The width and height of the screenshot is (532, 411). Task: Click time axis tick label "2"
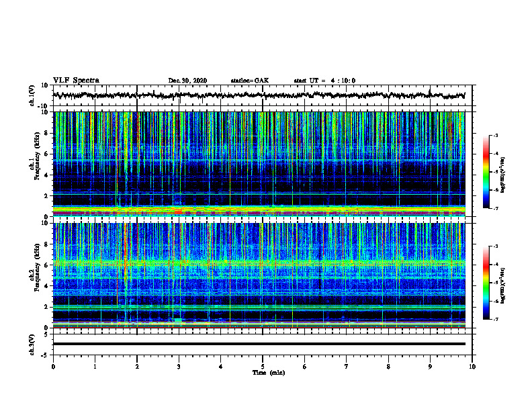coord(137,367)
